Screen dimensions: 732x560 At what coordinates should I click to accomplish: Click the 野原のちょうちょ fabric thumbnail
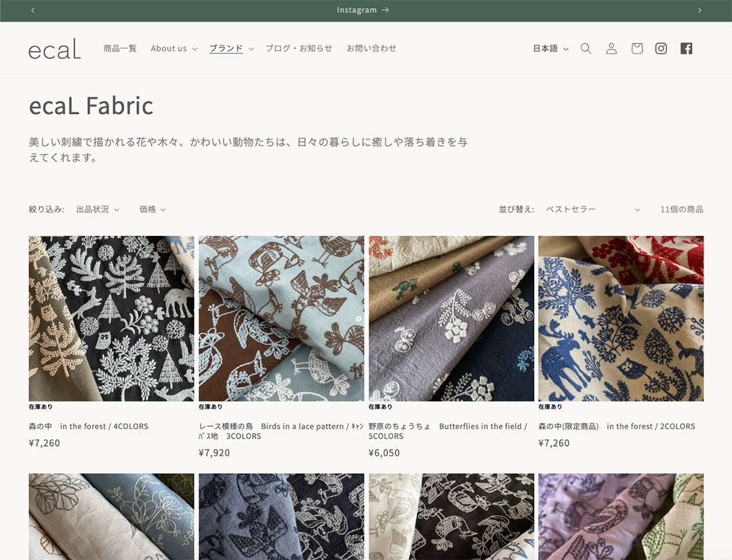point(451,318)
